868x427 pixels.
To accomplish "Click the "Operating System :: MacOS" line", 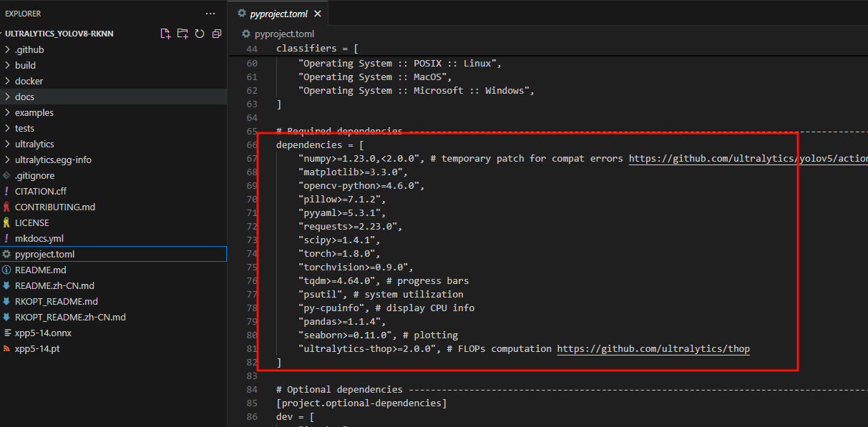I will (x=375, y=77).
